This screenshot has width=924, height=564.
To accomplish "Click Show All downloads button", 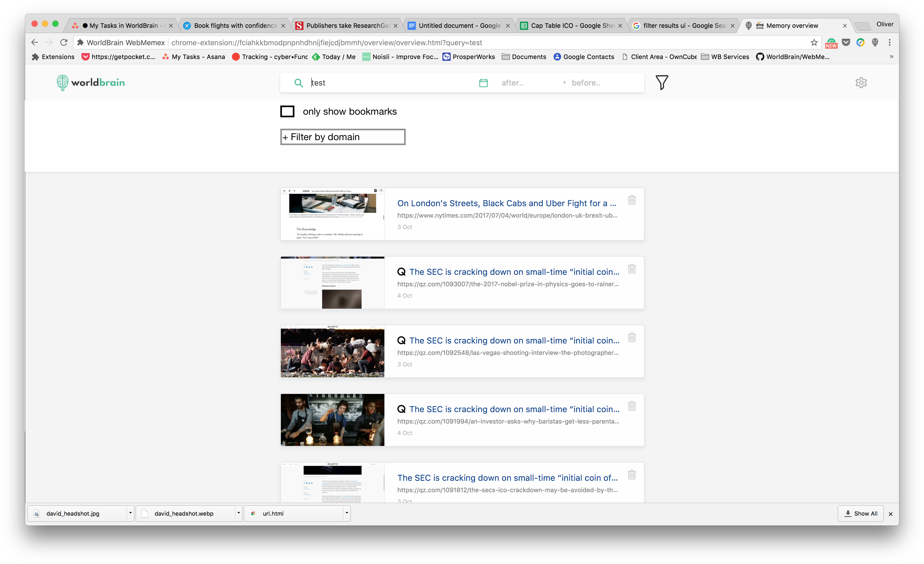I will 860,513.
